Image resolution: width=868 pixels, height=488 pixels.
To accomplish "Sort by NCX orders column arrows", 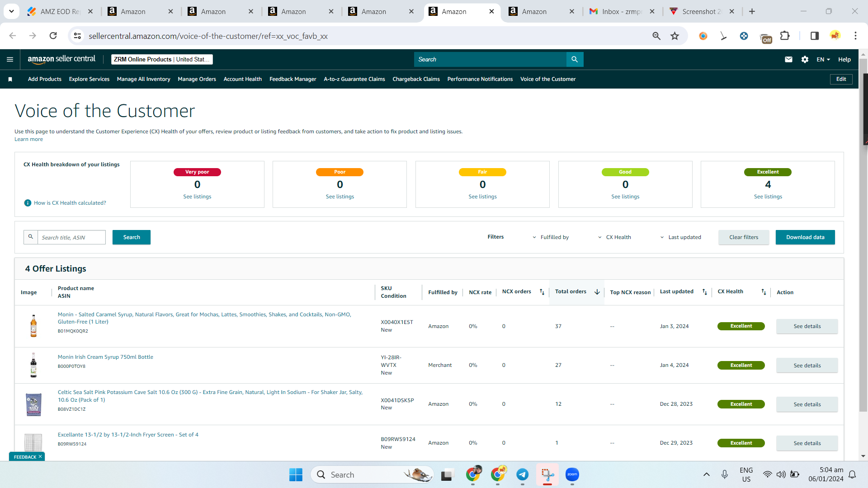I will pos(542,292).
